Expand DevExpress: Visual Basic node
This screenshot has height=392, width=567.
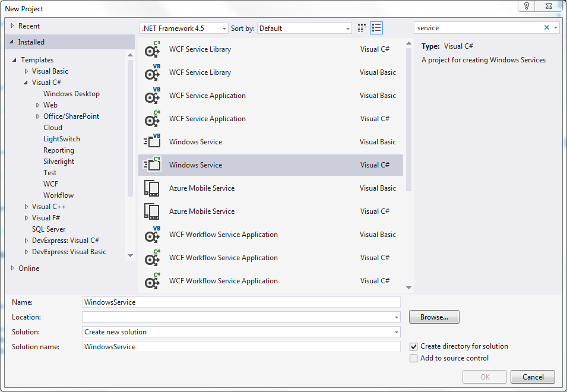click(x=26, y=252)
